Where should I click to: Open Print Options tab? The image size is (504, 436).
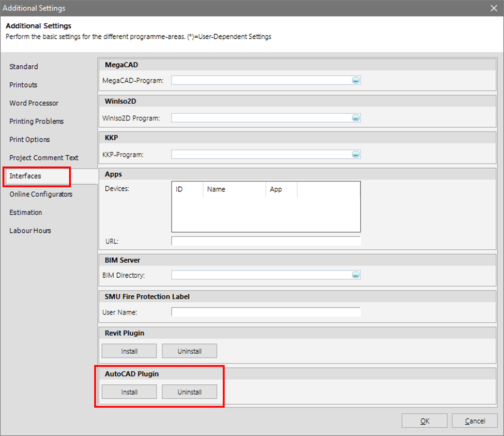coord(29,140)
